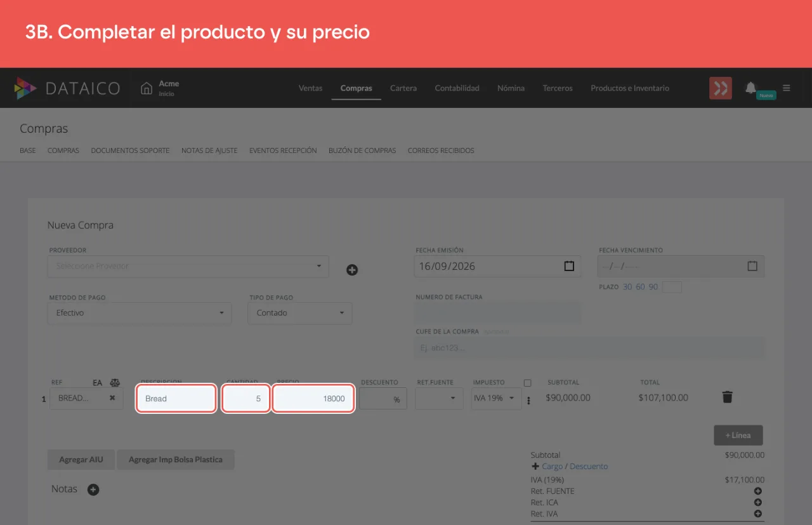Switch to Notas de Ajuste tab
The width and height of the screenshot is (812, 525).
tap(209, 150)
